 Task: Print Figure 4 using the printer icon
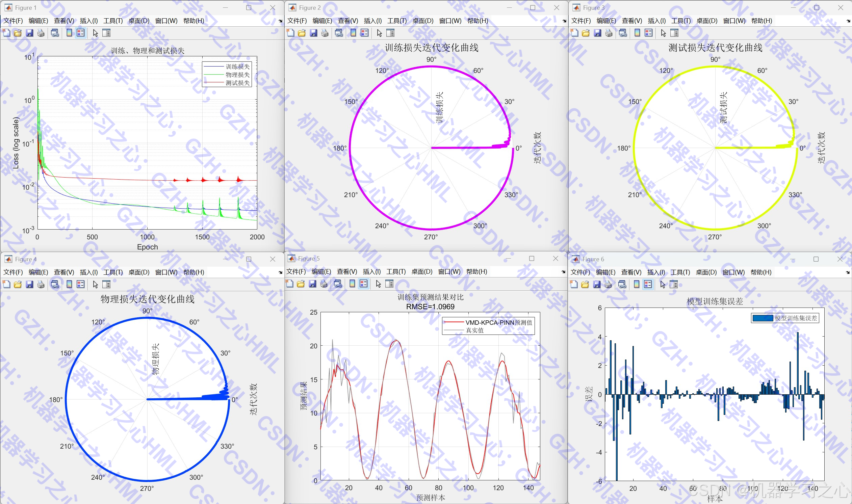point(41,284)
